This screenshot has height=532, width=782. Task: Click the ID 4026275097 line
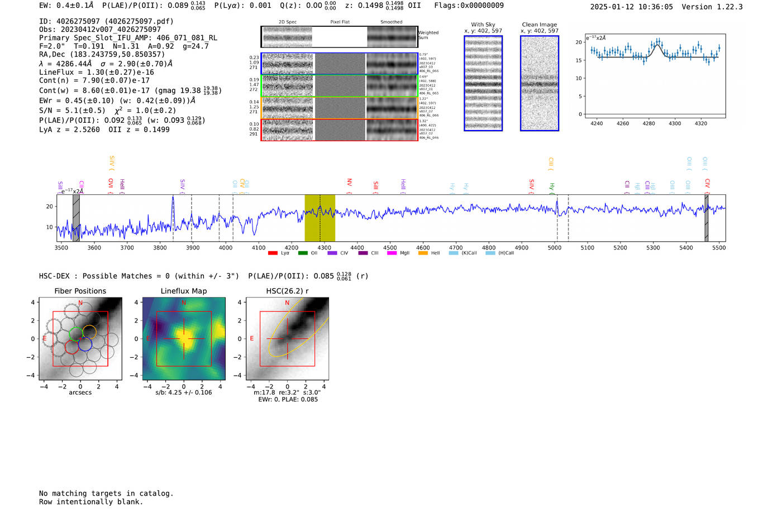pyautogui.click(x=106, y=21)
